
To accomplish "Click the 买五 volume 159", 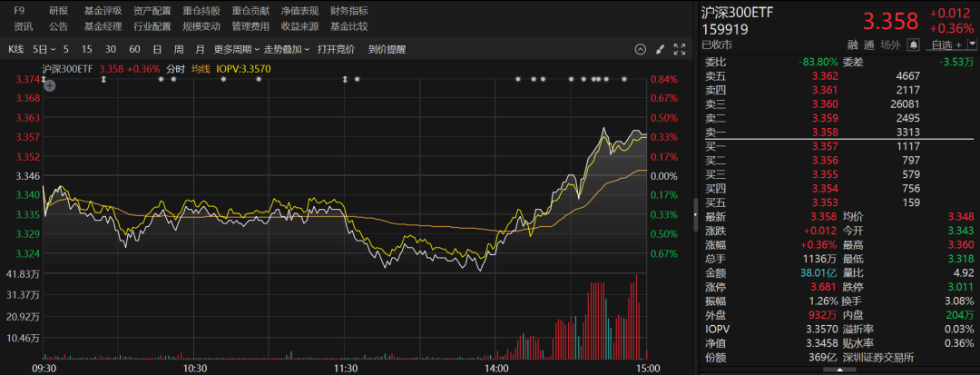I will coord(911,202).
